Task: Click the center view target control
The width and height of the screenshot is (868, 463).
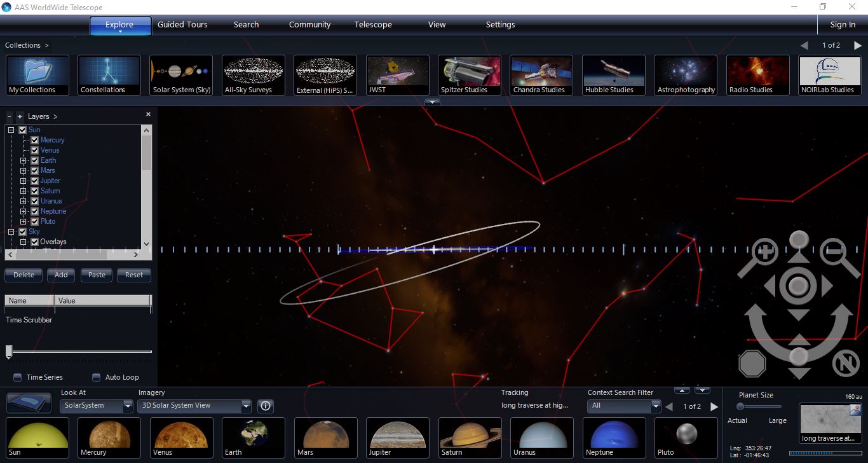Action: click(x=799, y=286)
